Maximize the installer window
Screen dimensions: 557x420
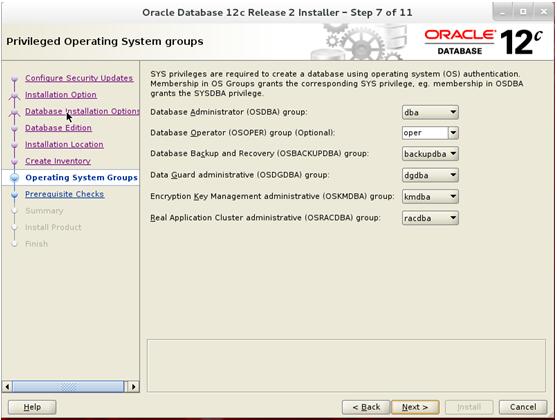[523, 12]
